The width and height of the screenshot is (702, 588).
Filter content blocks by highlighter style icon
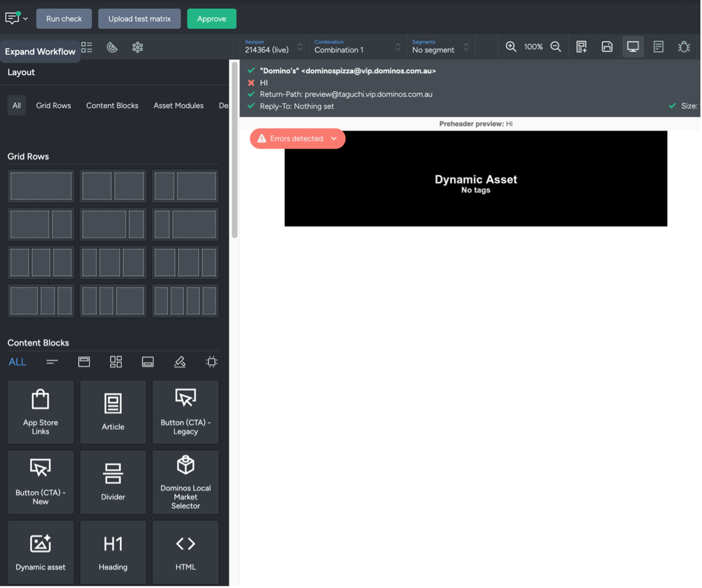point(180,362)
